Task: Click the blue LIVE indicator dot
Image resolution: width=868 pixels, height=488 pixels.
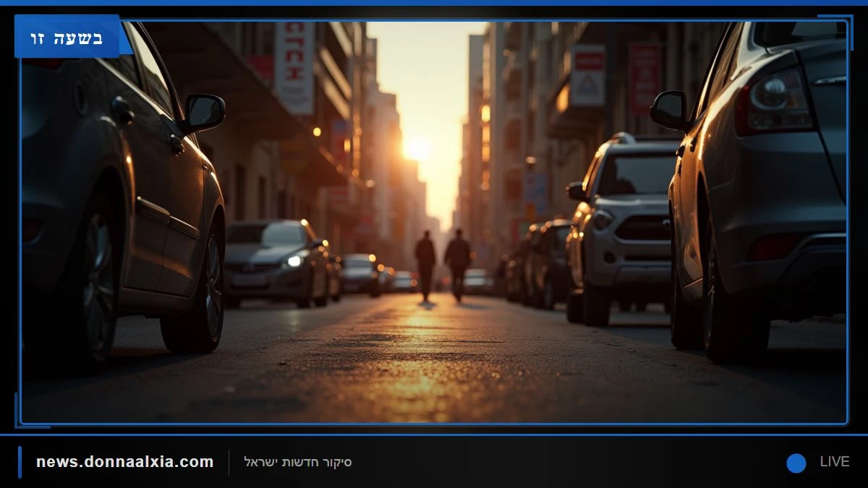Action: (796, 463)
